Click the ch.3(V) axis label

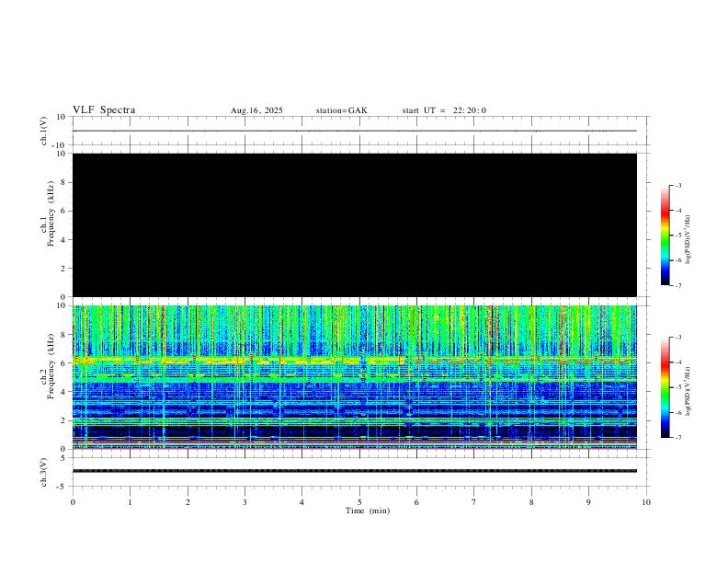(44, 471)
